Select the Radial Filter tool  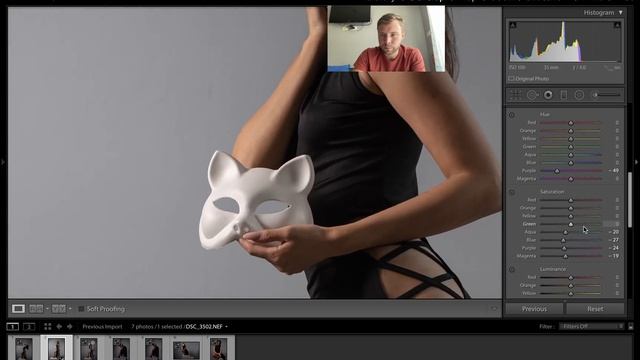pos(579,95)
